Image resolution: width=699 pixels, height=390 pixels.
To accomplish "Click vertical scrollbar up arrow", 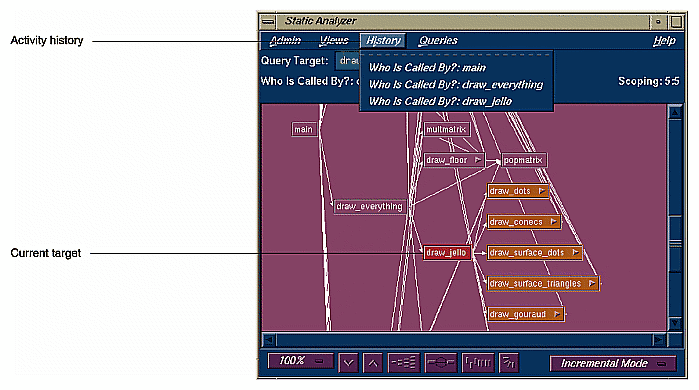I will pos(675,112).
